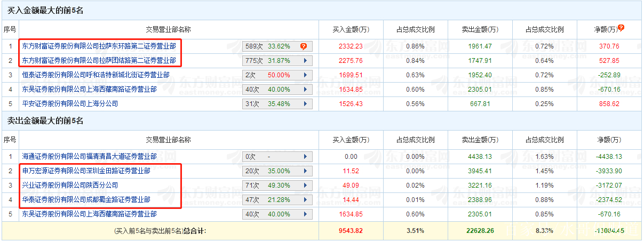Screen dimensions: 644x242
Task: Click the buy amount 1699.51
Action: (x=351, y=75)
